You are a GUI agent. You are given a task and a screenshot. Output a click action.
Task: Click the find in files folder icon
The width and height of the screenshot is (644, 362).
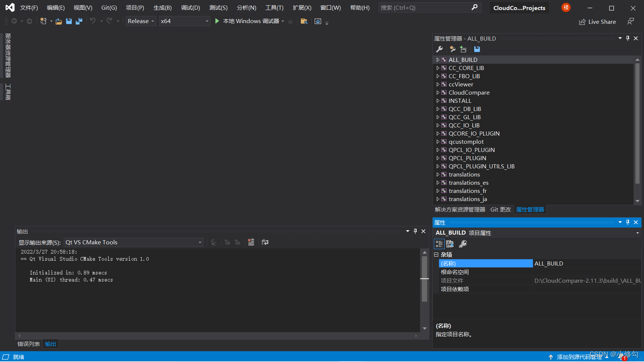click(x=304, y=21)
